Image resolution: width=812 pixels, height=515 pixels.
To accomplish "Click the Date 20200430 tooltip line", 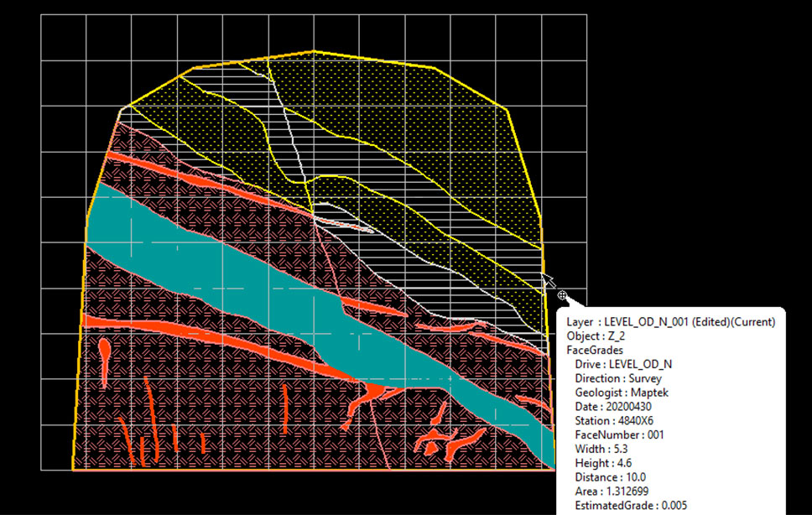I will pos(613,406).
